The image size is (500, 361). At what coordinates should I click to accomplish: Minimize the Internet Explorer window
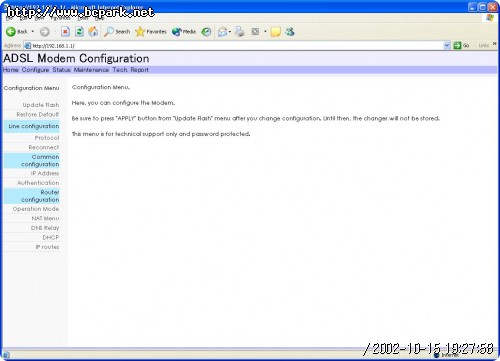(473, 6)
